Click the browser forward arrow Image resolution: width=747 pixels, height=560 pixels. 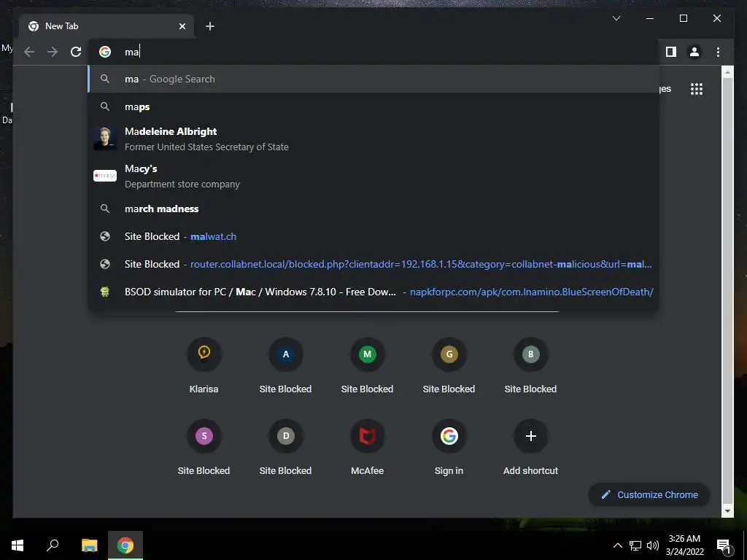(x=53, y=52)
